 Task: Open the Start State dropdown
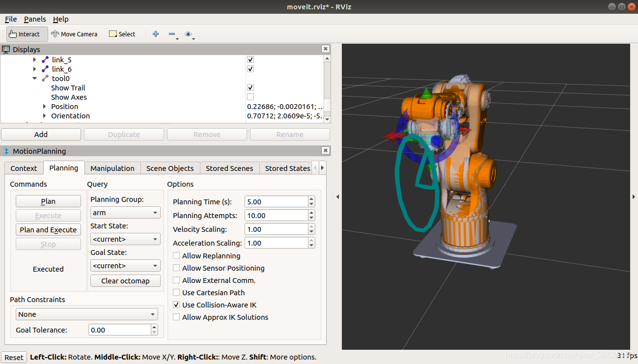tap(126, 239)
